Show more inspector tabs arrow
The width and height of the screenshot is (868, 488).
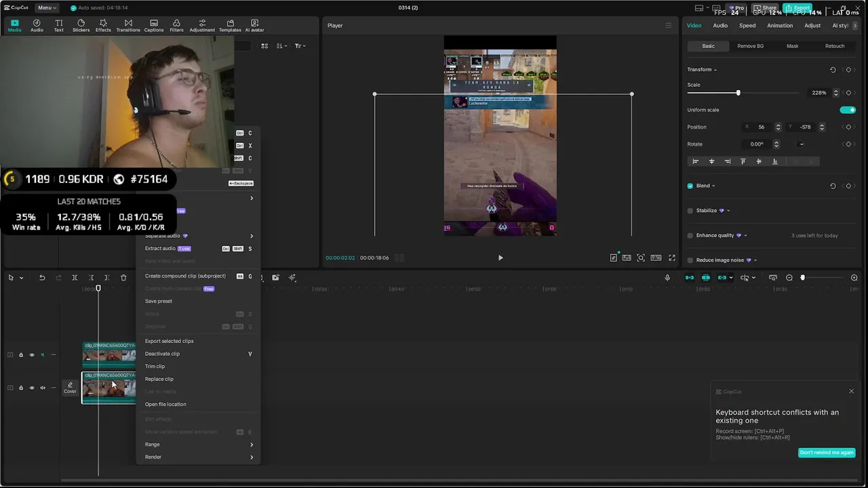point(856,26)
